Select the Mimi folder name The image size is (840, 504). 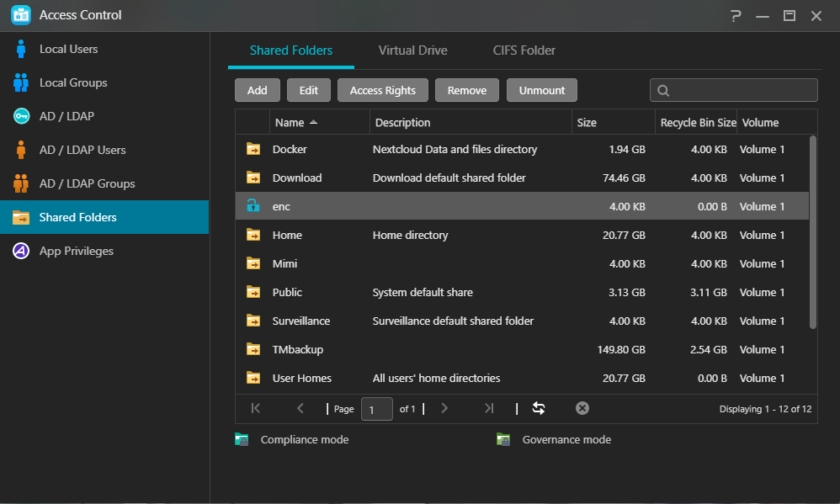(284, 263)
